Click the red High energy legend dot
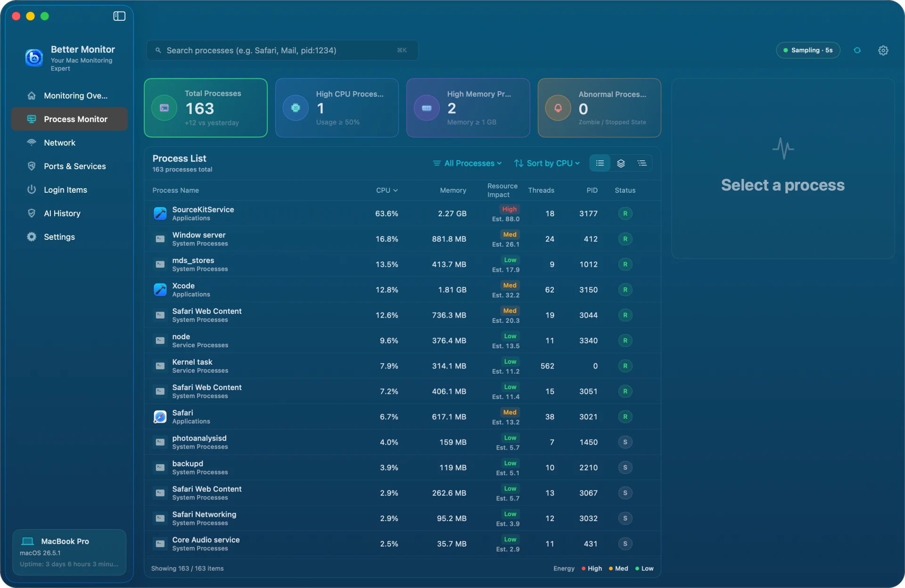The width and height of the screenshot is (905, 588). tap(584, 569)
